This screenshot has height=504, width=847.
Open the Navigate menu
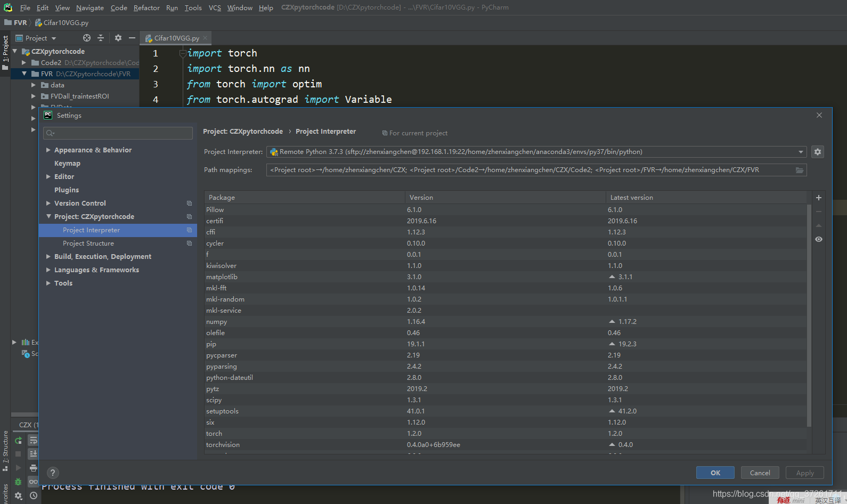click(89, 7)
